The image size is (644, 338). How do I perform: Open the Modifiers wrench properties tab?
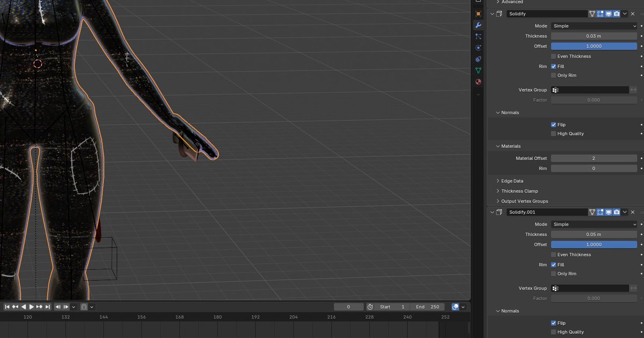[x=478, y=25]
